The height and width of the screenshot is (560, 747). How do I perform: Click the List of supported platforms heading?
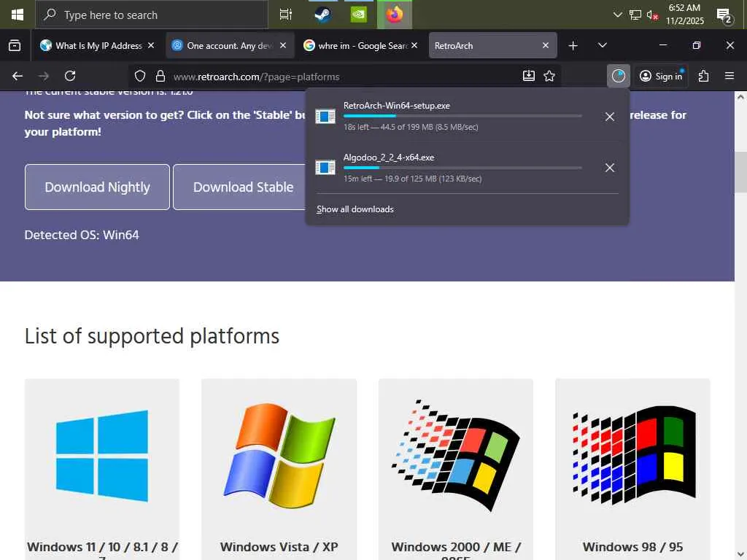click(x=152, y=336)
